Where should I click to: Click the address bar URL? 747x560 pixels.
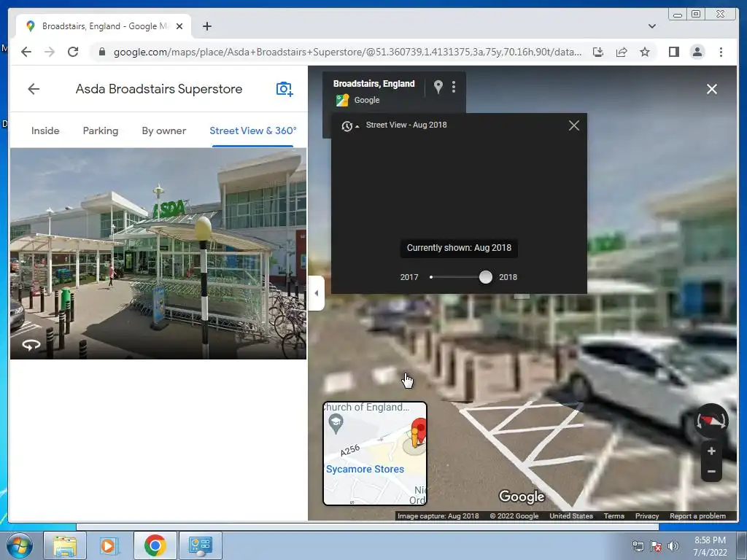pyautogui.click(x=347, y=52)
